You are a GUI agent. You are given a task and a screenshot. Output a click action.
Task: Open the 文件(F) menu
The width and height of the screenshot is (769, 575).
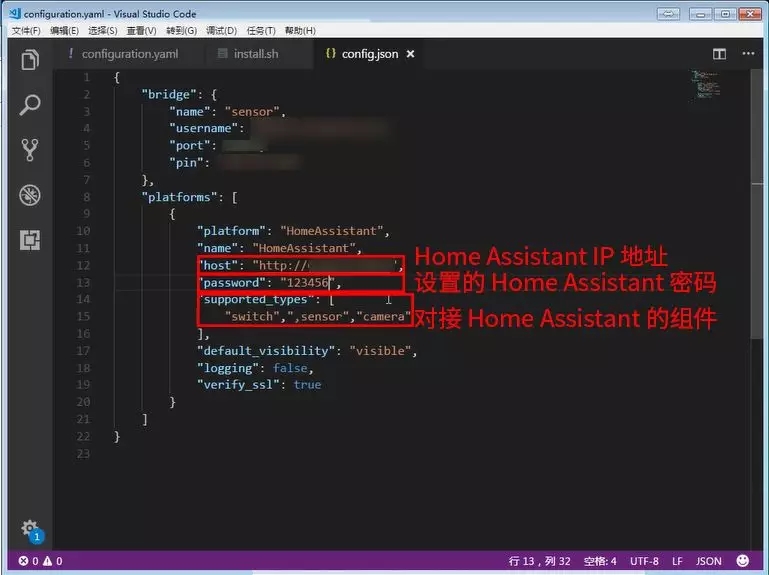pos(26,30)
